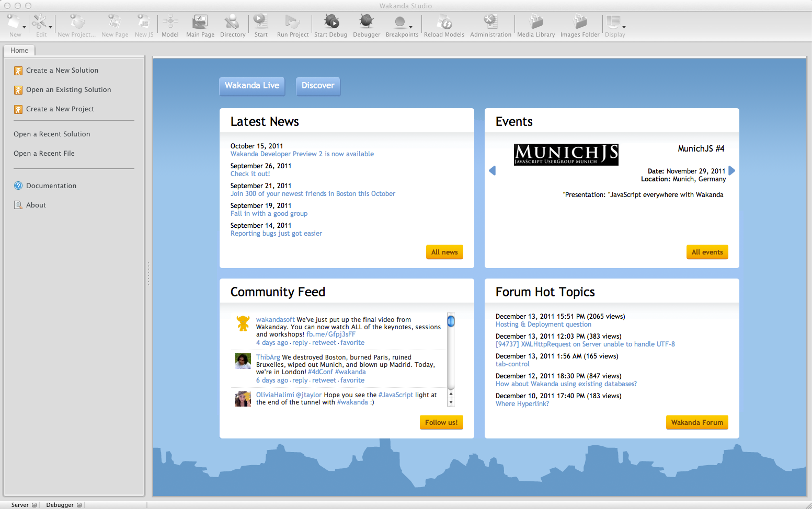Click the All news button

pos(444,252)
